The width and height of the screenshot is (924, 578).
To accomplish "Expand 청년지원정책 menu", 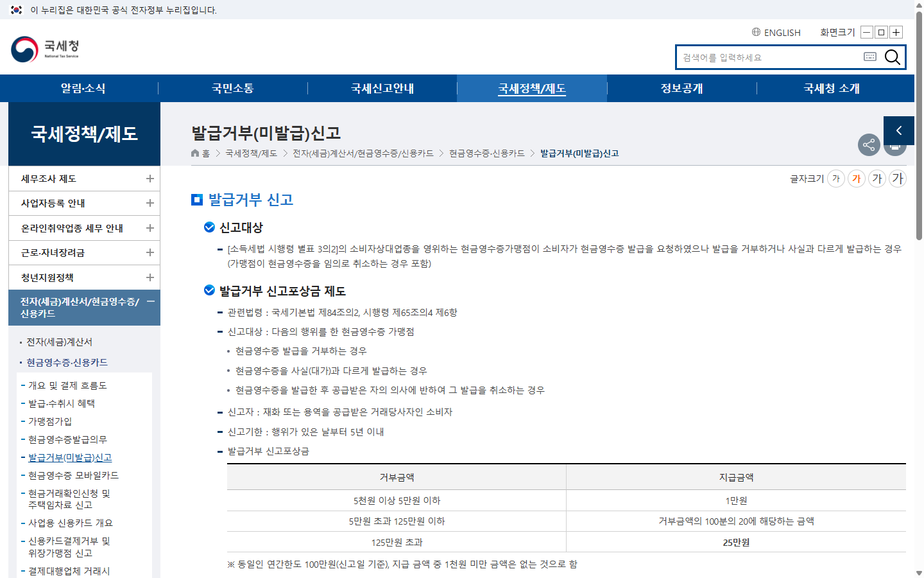I will (x=84, y=277).
